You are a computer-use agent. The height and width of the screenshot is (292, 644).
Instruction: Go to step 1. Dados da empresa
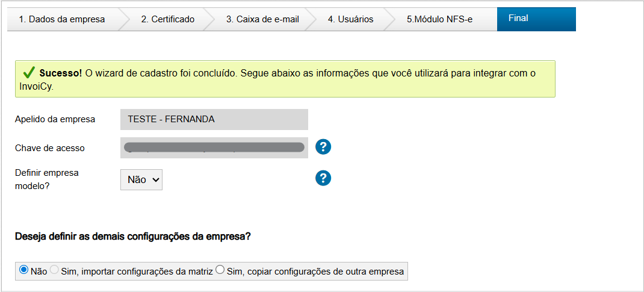click(x=62, y=19)
